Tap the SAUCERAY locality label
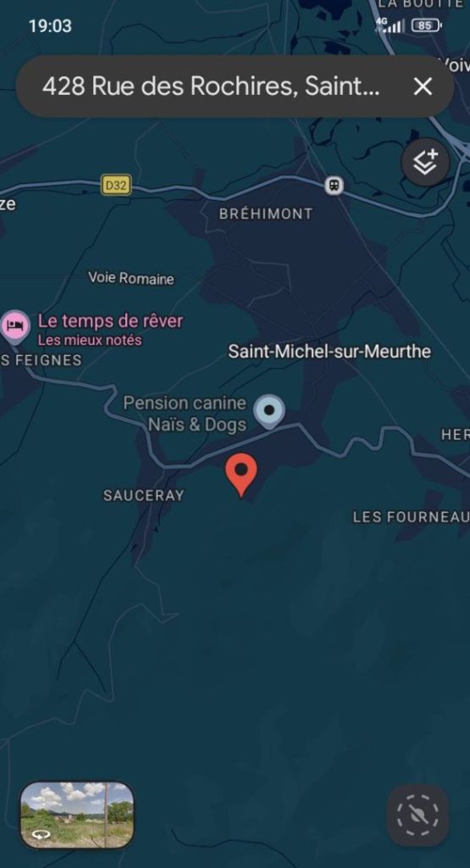The image size is (470, 868). click(x=144, y=495)
